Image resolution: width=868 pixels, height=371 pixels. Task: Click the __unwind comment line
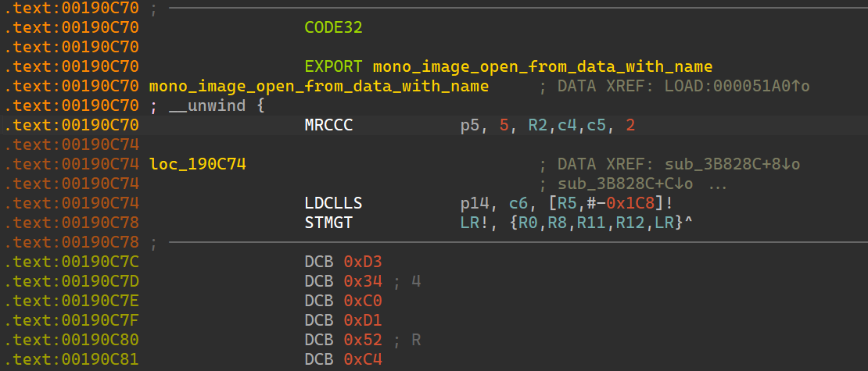click(x=206, y=105)
